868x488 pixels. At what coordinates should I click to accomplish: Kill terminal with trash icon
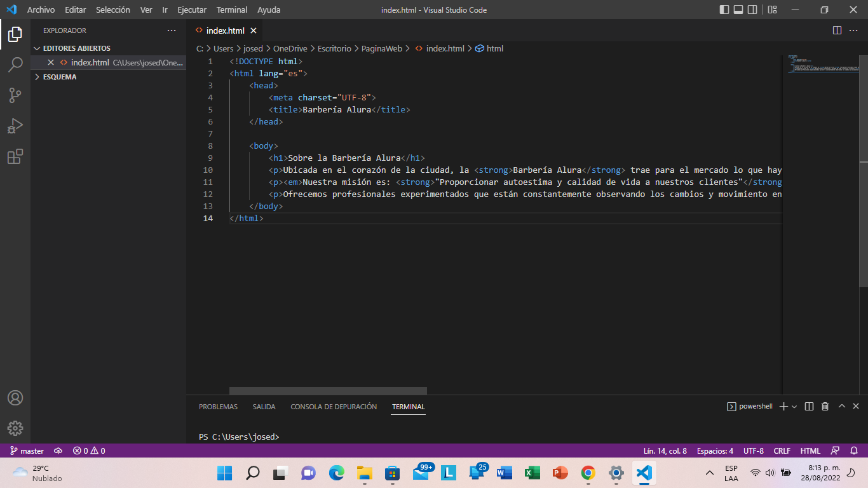pos(825,406)
